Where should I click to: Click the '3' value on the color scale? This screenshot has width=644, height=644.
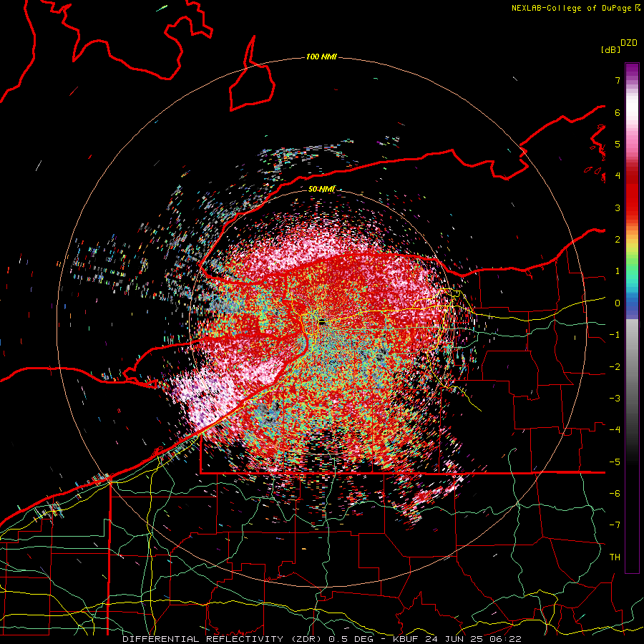tap(618, 208)
